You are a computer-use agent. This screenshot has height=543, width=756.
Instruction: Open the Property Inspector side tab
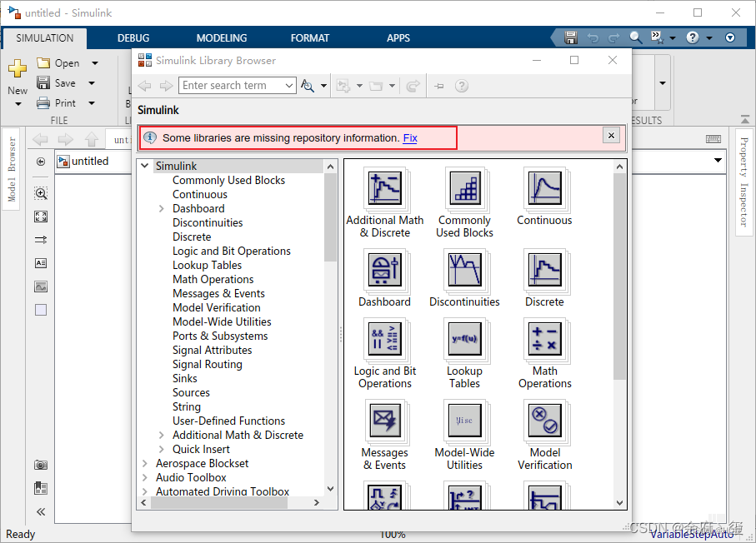pyautogui.click(x=744, y=182)
